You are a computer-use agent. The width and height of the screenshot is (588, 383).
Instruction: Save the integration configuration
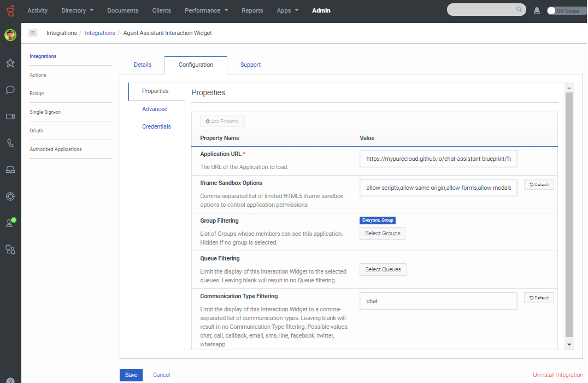click(131, 375)
